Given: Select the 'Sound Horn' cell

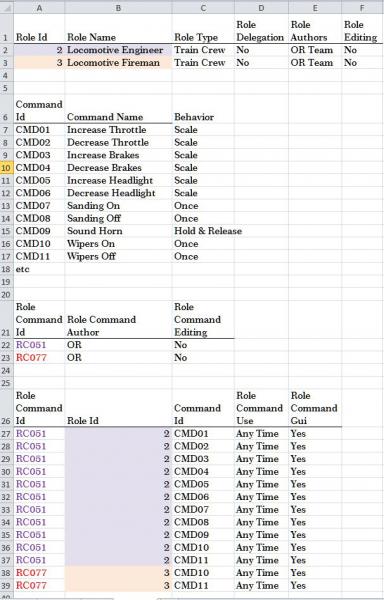Looking at the screenshot, I should pyautogui.click(x=119, y=231).
